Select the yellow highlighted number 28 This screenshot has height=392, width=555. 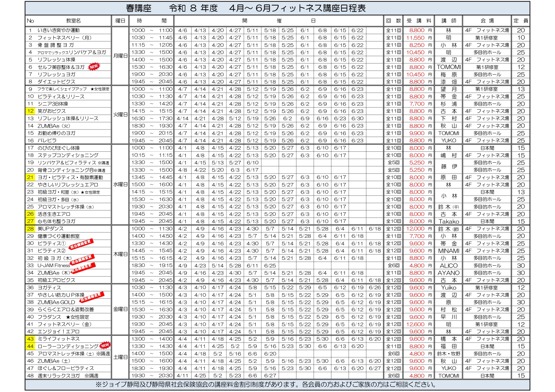30,229
